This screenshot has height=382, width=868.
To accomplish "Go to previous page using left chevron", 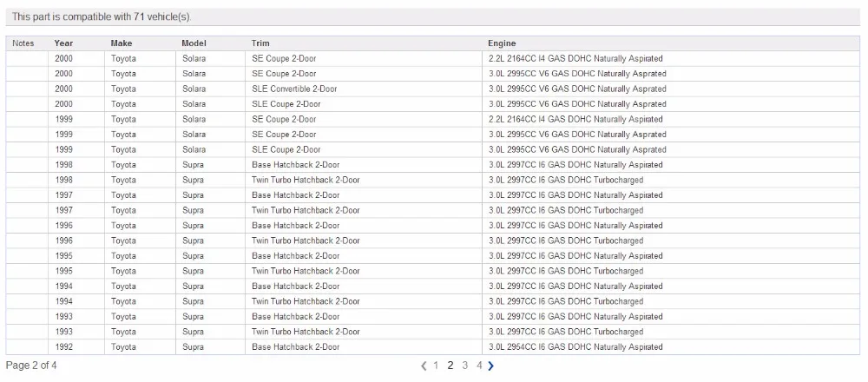I will (424, 366).
